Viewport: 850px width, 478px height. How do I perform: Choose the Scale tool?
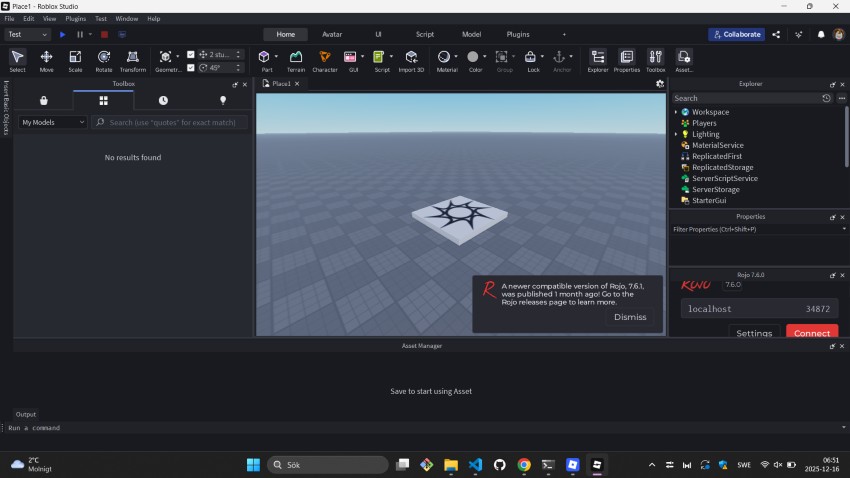75,60
